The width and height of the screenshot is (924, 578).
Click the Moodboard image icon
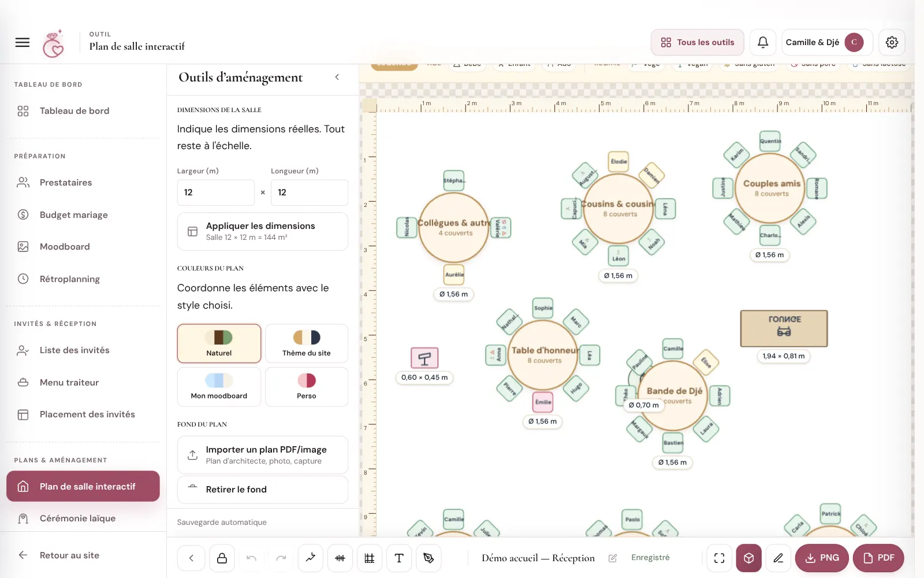coord(23,247)
